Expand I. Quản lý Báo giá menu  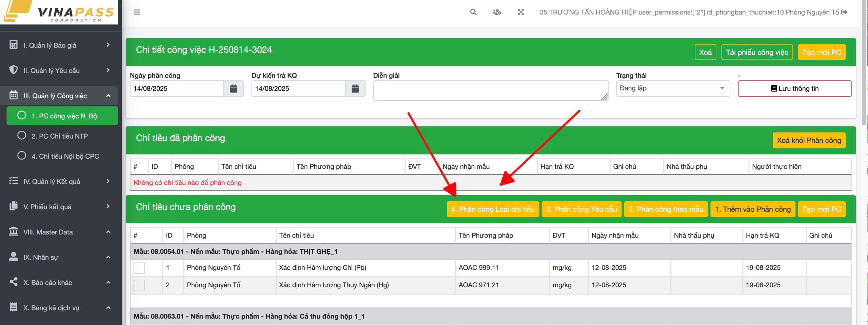[x=59, y=45]
